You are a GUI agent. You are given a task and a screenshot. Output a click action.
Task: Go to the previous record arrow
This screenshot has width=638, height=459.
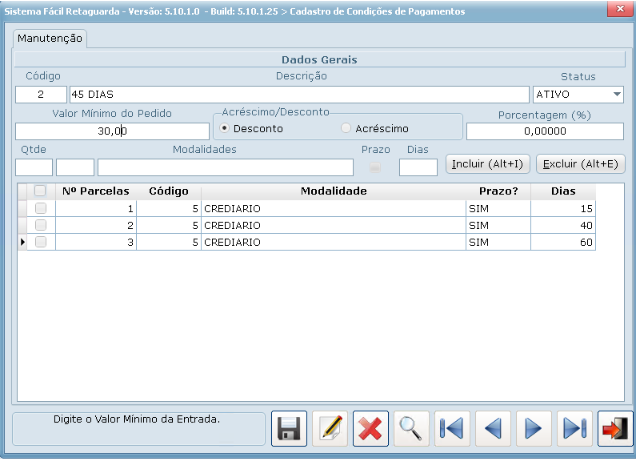point(493,429)
